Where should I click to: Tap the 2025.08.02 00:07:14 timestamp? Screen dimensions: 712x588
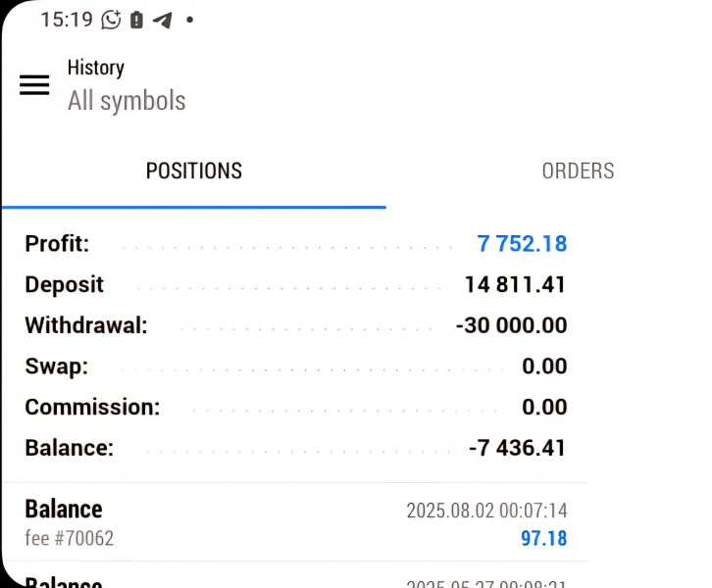click(486, 511)
